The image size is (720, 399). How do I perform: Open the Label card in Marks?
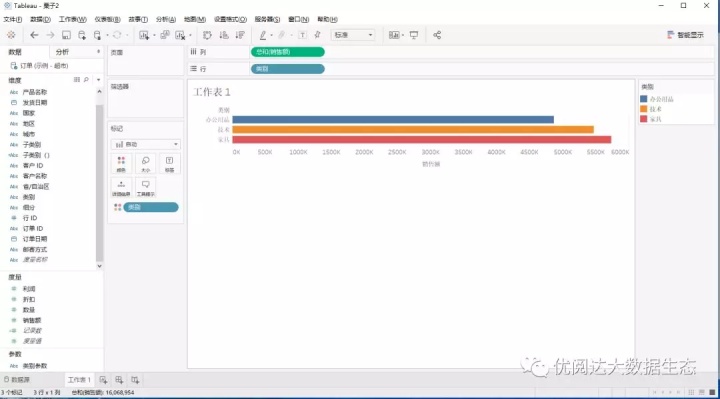(169, 163)
